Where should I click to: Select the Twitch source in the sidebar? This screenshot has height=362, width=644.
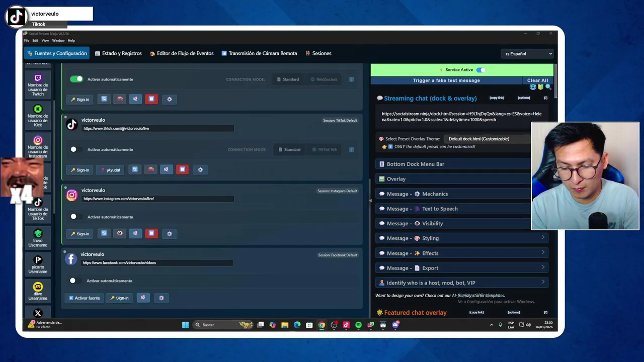click(38, 85)
